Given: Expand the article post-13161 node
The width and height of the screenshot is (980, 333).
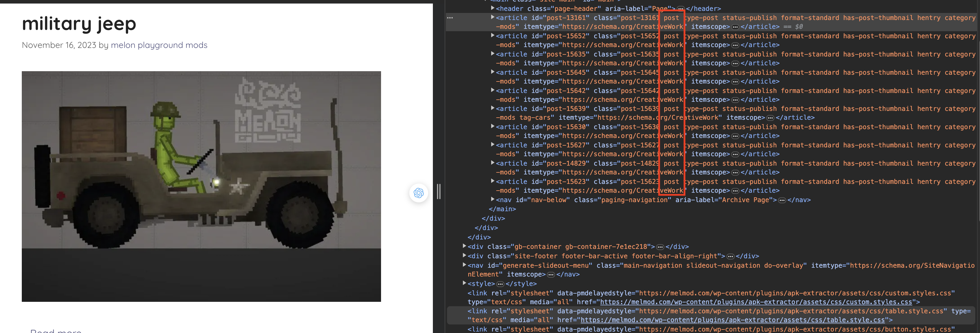Looking at the screenshot, I should pos(492,17).
